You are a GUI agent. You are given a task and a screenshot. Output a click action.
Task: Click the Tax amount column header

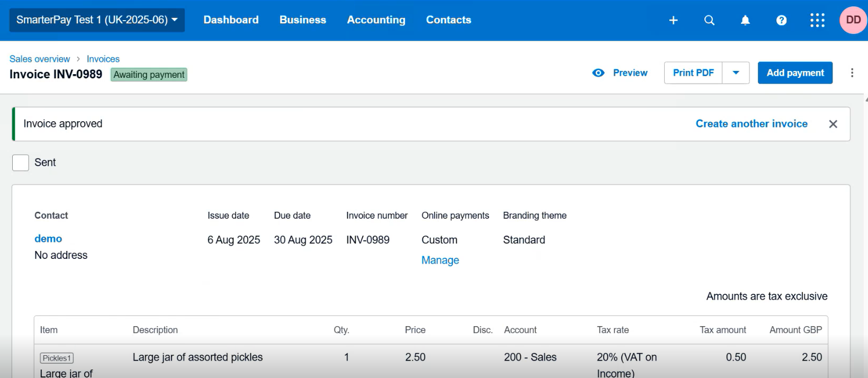coord(723,330)
